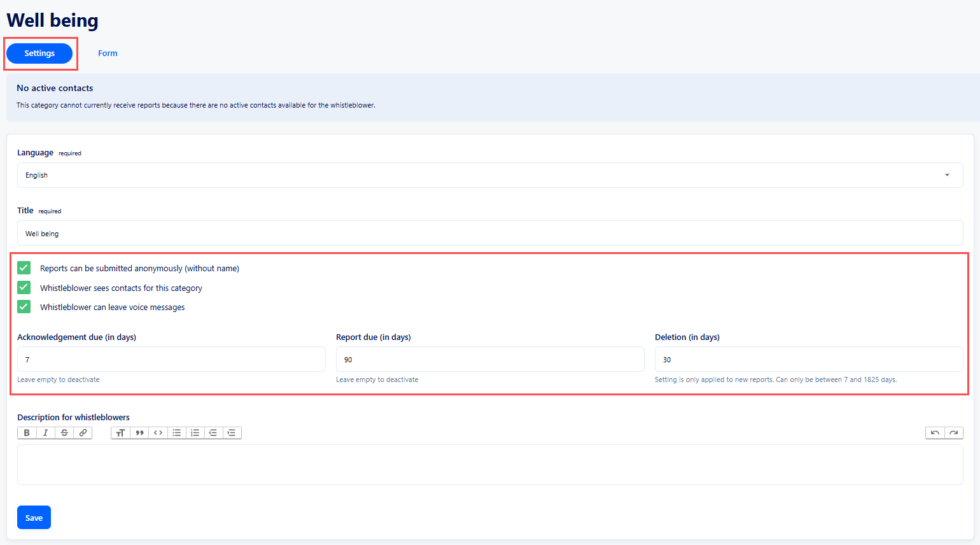Screen dimensions: 980x545
Task: Insert a block quote
Action: click(x=139, y=433)
